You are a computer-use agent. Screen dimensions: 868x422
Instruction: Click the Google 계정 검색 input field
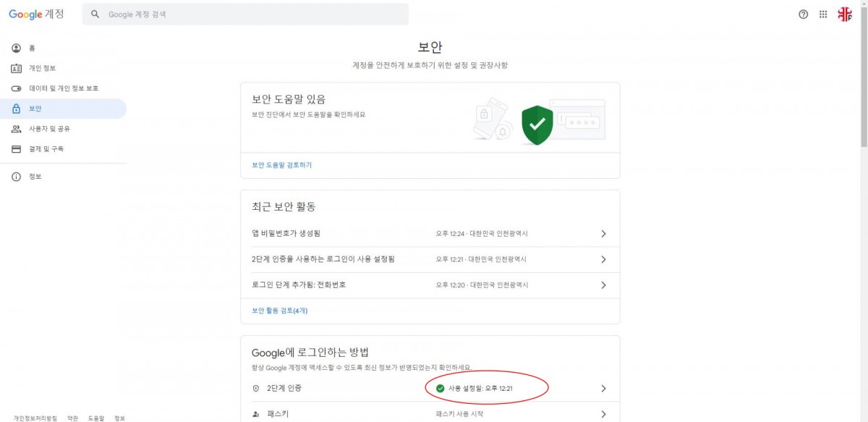tap(245, 14)
